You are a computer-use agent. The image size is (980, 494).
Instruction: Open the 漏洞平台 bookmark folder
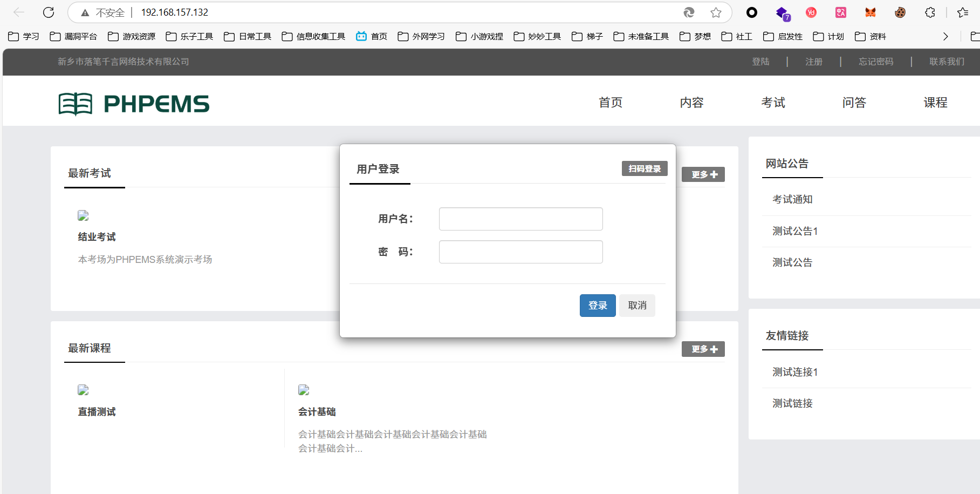(x=73, y=36)
